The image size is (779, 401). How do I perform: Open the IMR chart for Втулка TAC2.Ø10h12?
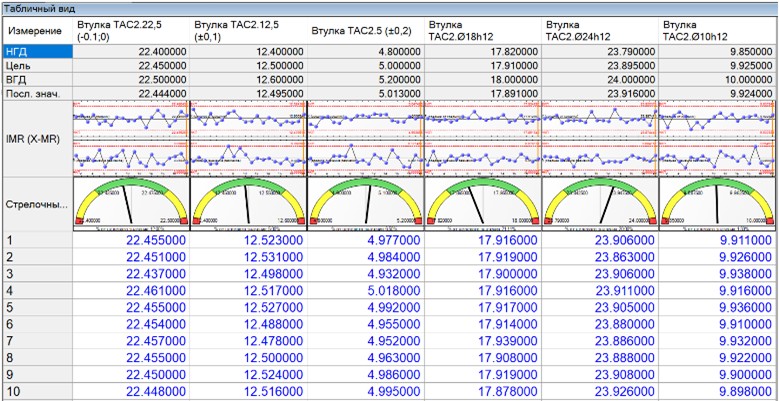[x=718, y=136]
